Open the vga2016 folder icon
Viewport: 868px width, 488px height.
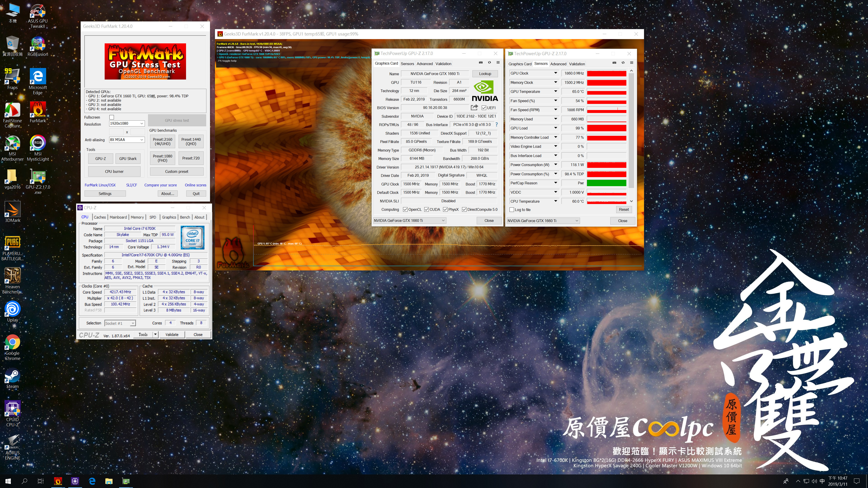pos(12,179)
